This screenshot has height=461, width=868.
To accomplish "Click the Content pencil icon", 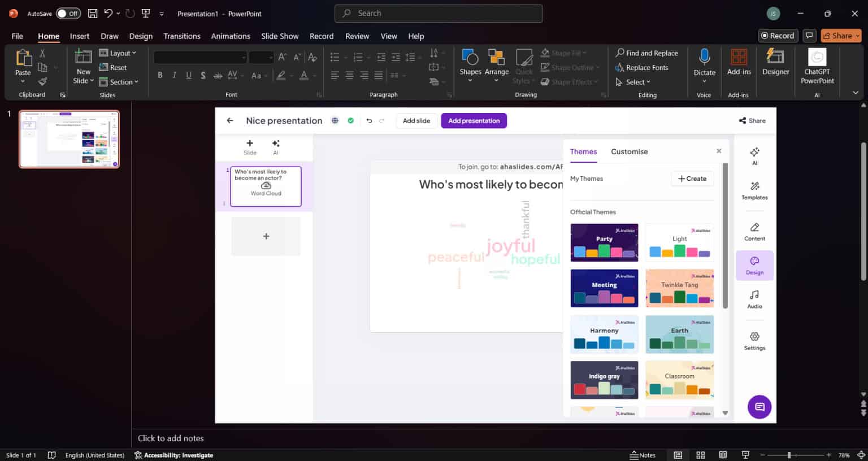I will 754,231.
